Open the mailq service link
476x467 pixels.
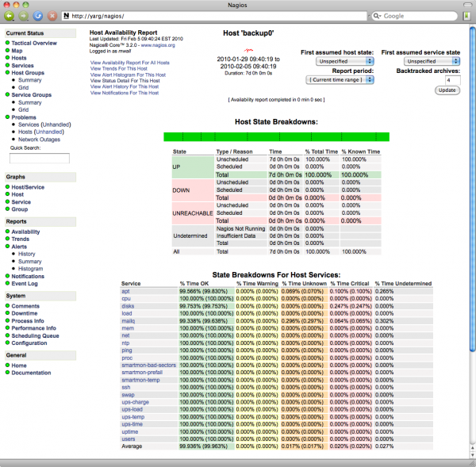(129, 320)
